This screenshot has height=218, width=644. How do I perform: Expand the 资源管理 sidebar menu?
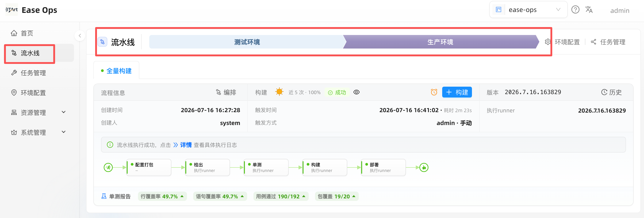(64, 112)
